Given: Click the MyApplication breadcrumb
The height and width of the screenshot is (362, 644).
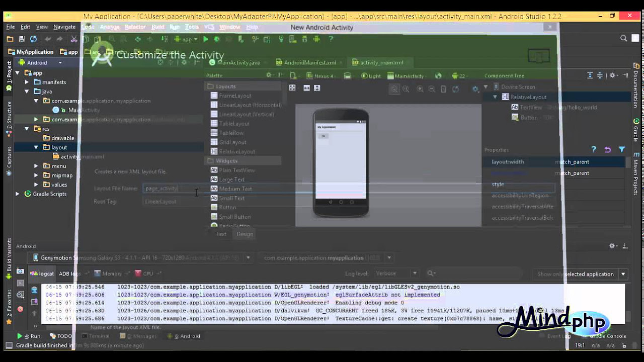Looking at the screenshot, I should [x=31, y=52].
